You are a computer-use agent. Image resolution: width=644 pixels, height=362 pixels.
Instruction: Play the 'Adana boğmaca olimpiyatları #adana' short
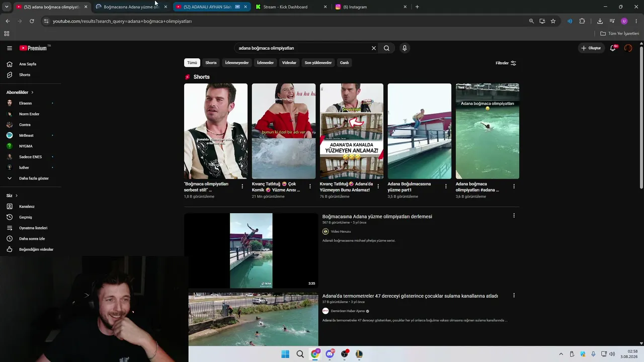[488, 131]
